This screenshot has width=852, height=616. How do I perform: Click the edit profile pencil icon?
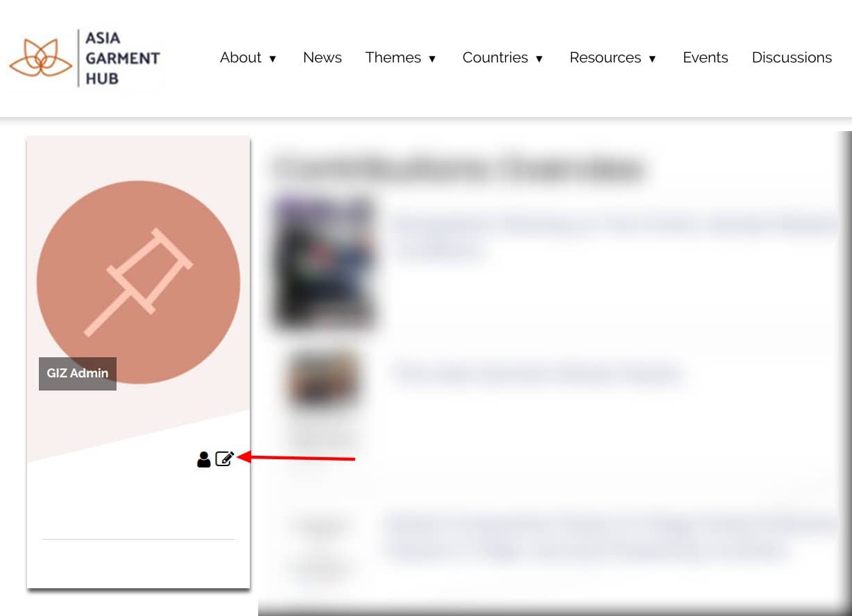pos(224,459)
